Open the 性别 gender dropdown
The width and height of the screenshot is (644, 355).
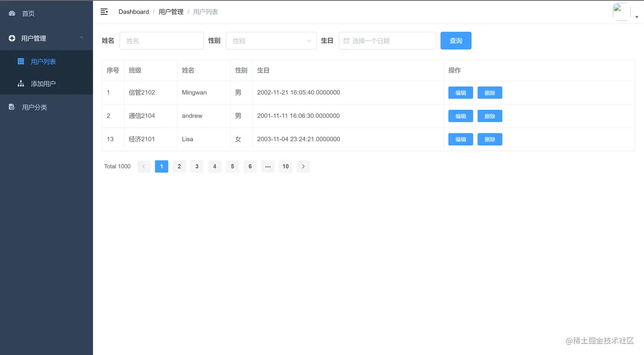pyautogui.click(x=271, y=41)
